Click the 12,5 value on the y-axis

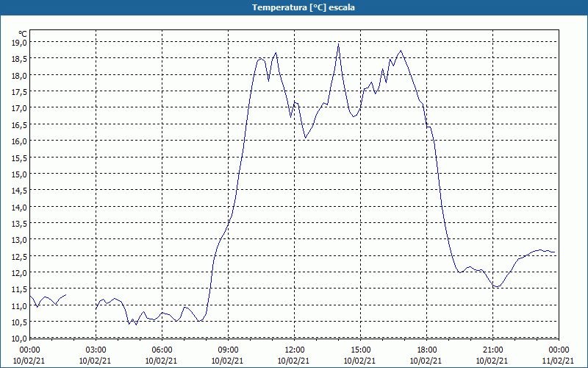coord(19,256)
